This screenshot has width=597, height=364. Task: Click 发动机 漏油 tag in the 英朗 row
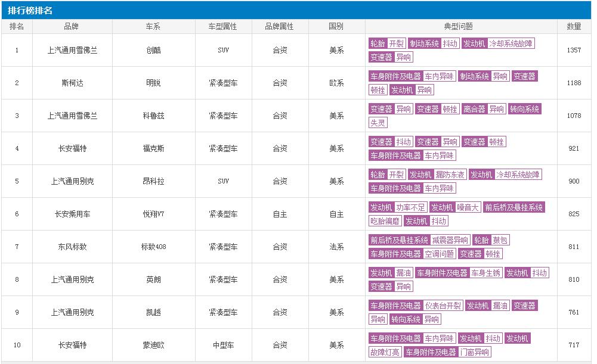(391, 272)
